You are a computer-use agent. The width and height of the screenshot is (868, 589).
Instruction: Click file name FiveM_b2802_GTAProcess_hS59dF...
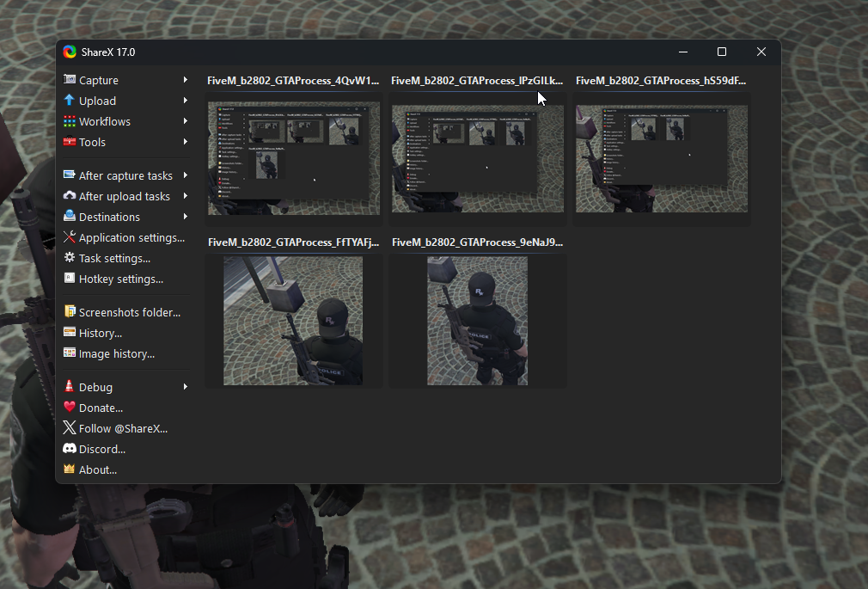(x=661, y=80)
